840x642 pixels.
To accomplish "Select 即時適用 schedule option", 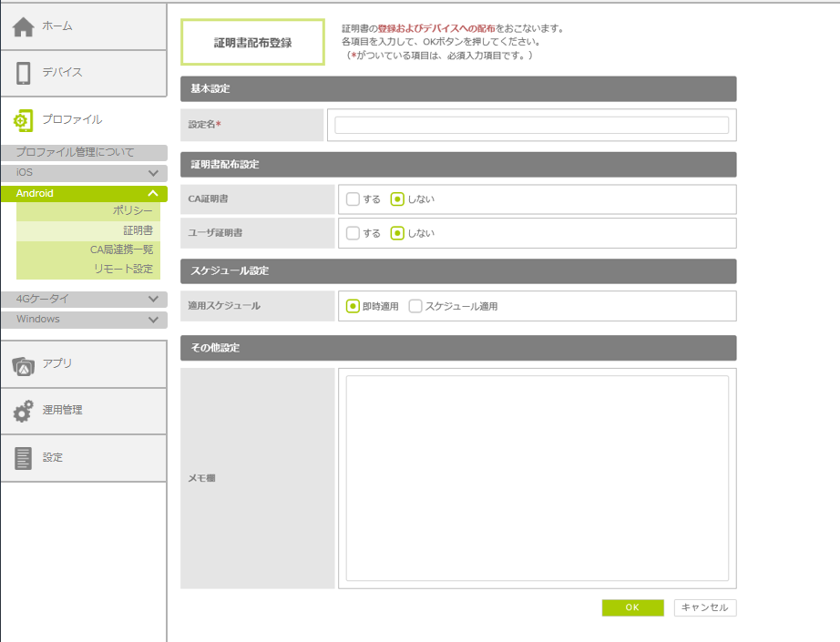I will 353,307.
